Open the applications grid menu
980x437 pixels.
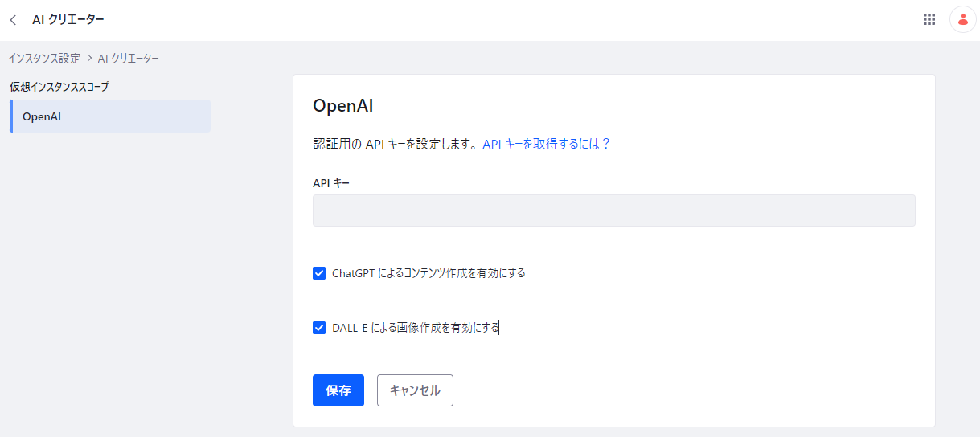click(x=929, y=20)
